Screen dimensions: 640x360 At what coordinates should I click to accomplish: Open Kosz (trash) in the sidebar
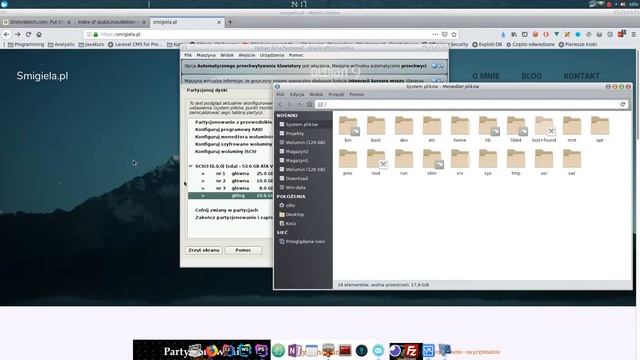click(x=304, y=223)
